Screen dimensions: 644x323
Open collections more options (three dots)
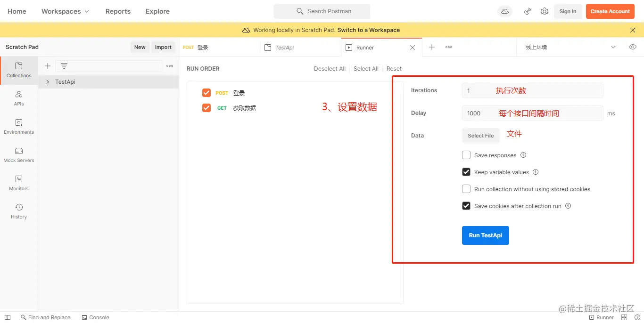pos(170,66)
